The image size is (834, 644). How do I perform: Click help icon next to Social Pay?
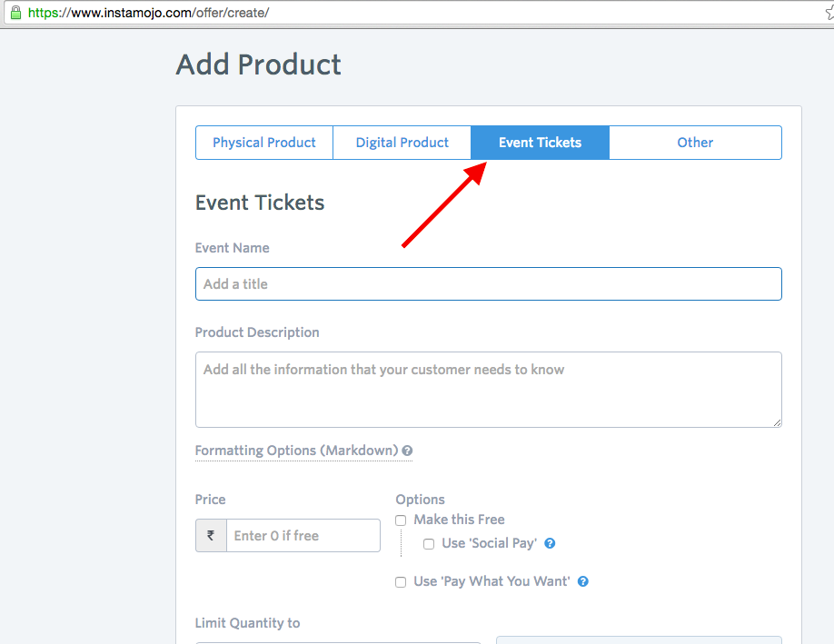point(550,543)
